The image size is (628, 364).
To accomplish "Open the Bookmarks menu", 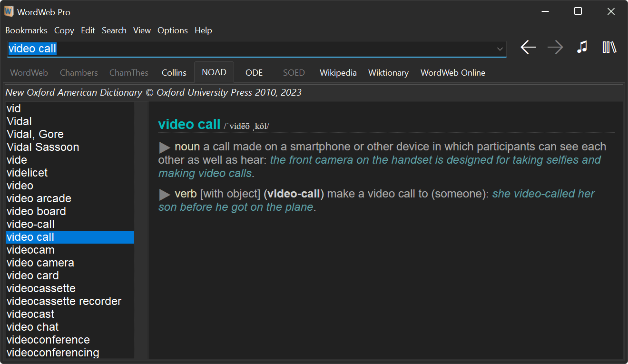I will (x=26, y=30).
